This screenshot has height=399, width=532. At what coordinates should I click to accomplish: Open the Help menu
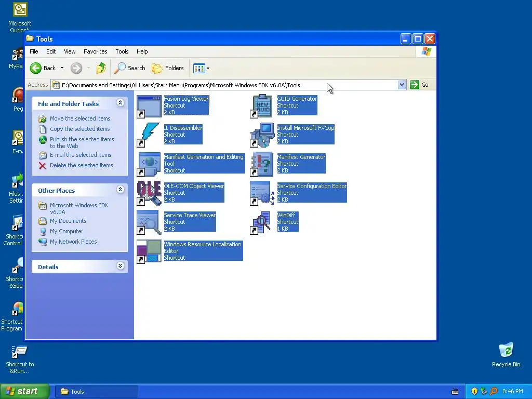pyautogui.click(x=142, y=51)
